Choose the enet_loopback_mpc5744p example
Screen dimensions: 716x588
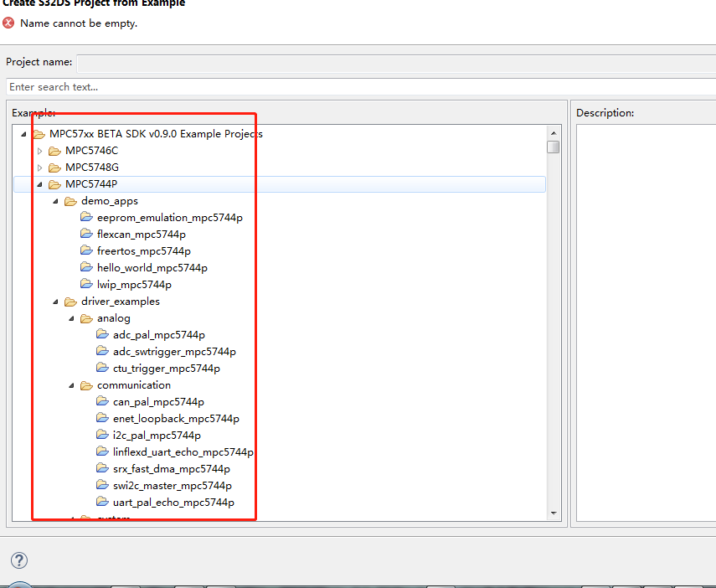pyautogui.click(x=176, y=419)
